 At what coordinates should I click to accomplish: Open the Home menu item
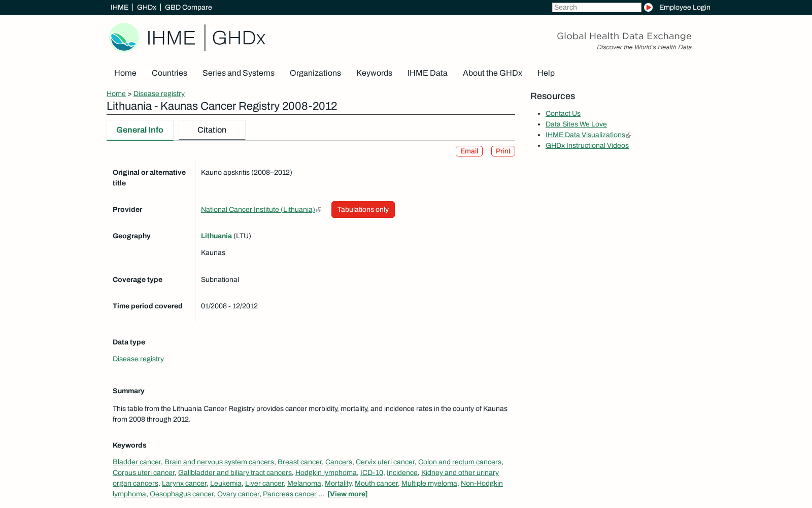pyautogui.click(x=125, y=73)
